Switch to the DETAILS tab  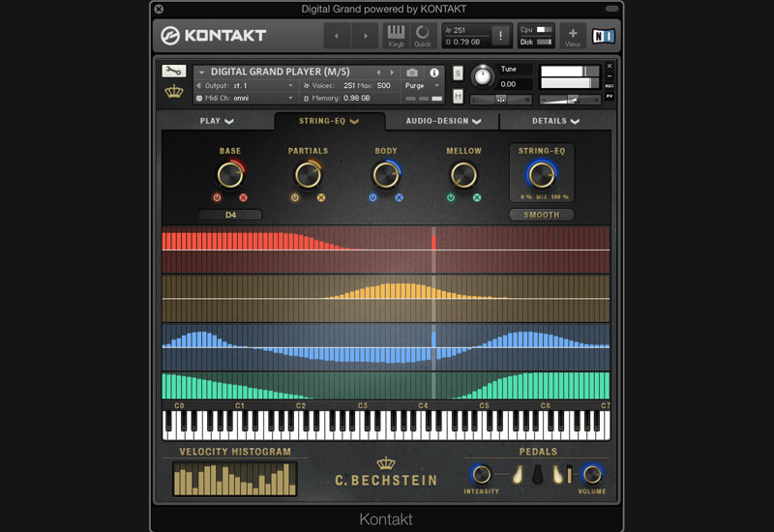click(555, 121)
